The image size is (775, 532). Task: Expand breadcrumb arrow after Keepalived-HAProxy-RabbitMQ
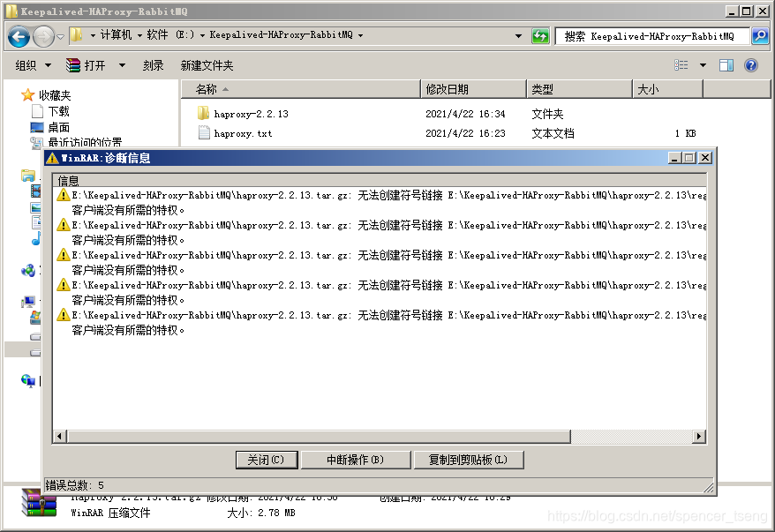[x=360, y=35]
